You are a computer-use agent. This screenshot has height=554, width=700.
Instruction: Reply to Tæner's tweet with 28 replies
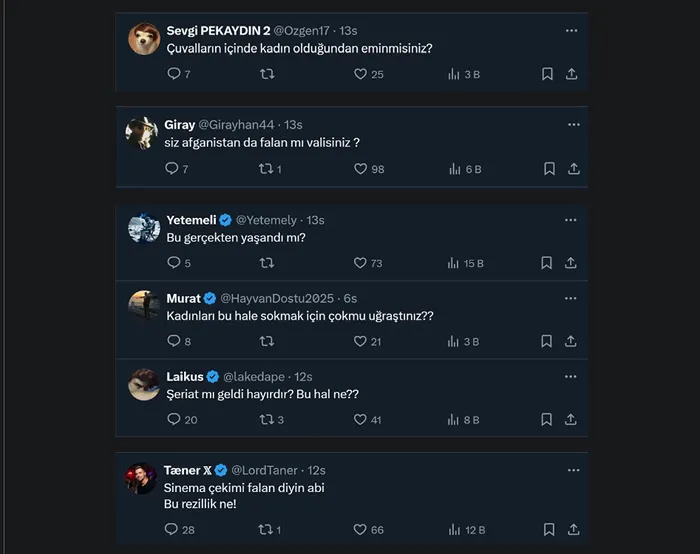coord(173,529)
